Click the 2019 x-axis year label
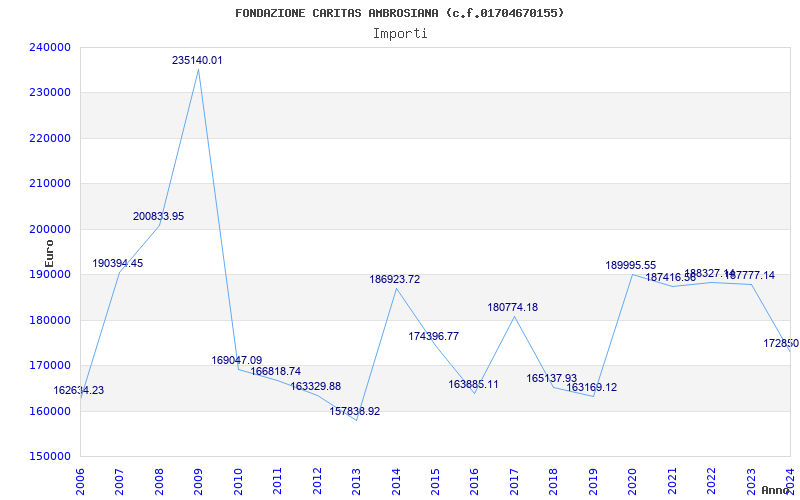Viewport: 800px width, 500px height. [593, 481]
